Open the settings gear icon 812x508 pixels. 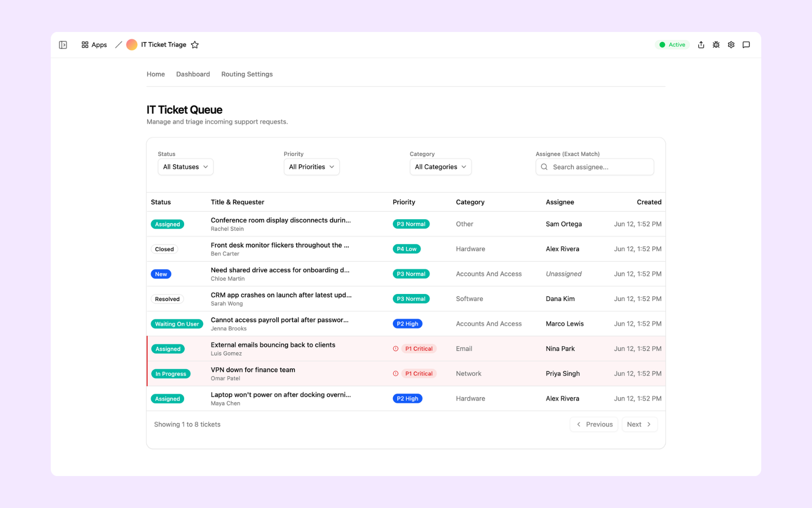click(731, 45)
